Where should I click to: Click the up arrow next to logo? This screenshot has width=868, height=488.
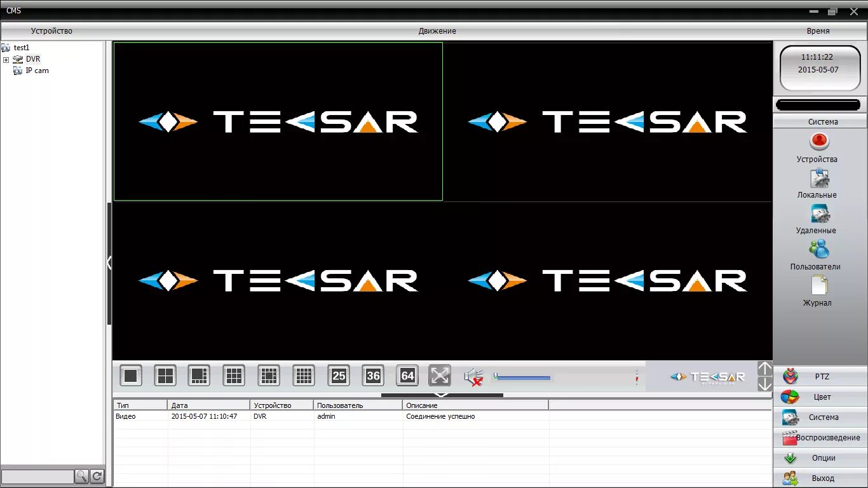765,369
